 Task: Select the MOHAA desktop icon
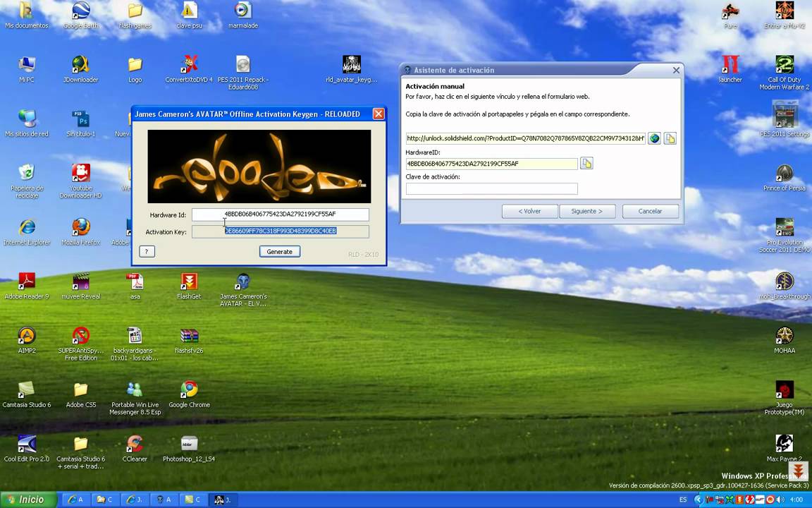click(x=784, y=340)
